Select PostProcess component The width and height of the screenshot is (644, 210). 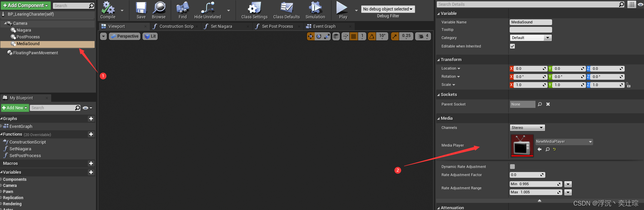coord(28,37)
